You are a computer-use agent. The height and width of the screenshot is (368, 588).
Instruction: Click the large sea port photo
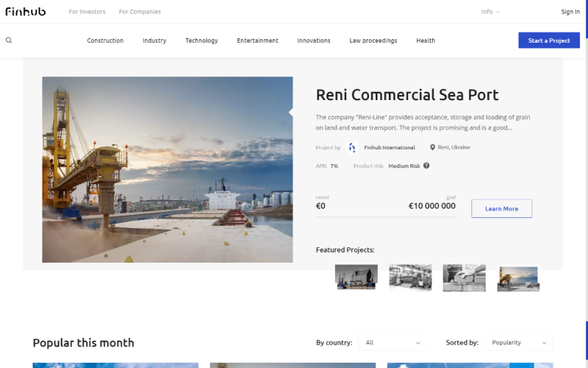168,169
